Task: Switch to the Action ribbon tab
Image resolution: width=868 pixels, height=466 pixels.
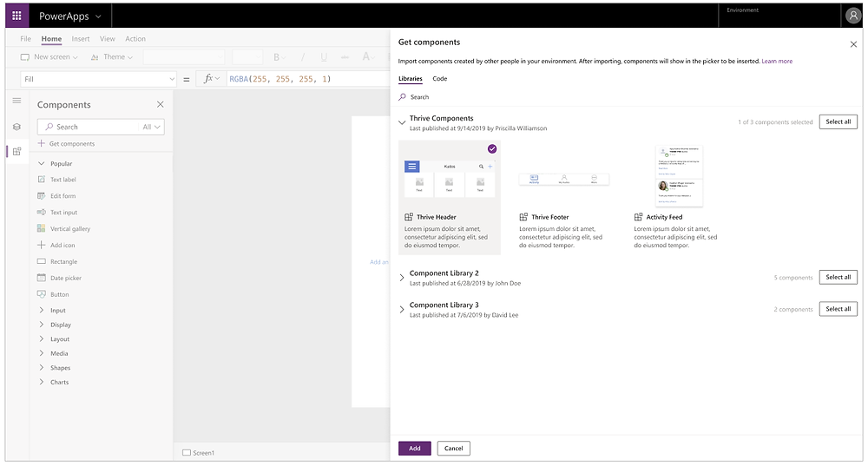Action: (135, 39)
